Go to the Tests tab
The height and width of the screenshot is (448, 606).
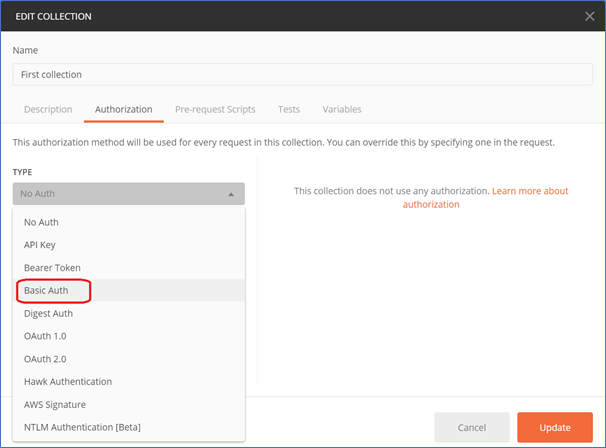pyautogui.click(x=289, y=109)
